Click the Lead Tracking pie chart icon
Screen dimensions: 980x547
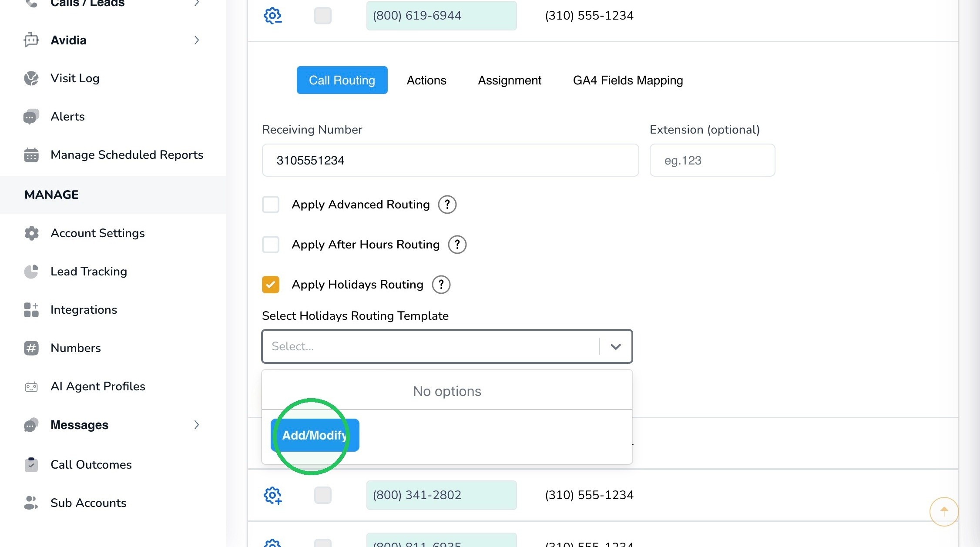[x=31, y=272]
